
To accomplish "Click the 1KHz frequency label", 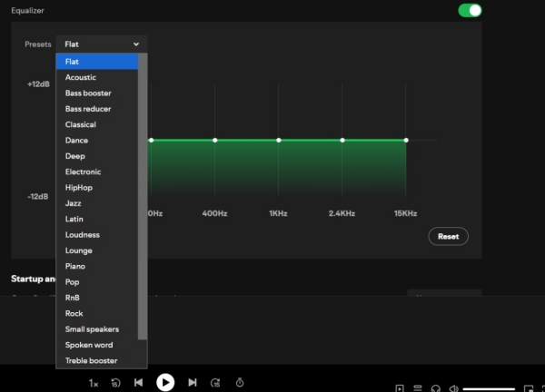I will [x=278, y=213].
